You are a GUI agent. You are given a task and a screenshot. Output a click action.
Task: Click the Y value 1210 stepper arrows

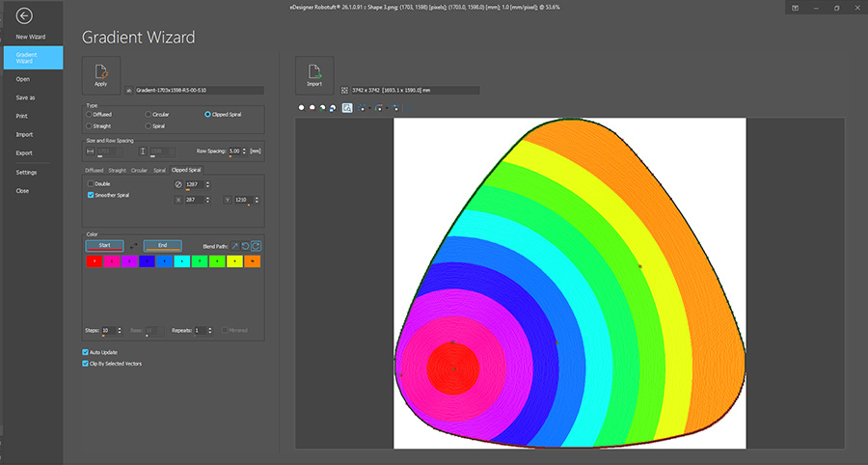coord(257,200)
